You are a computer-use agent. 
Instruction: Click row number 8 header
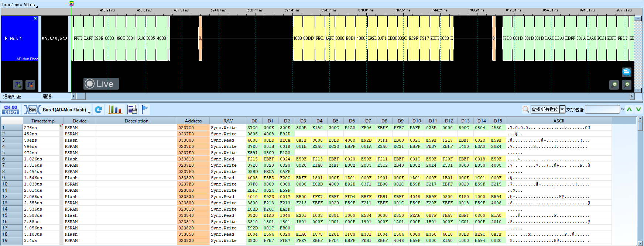11,171
